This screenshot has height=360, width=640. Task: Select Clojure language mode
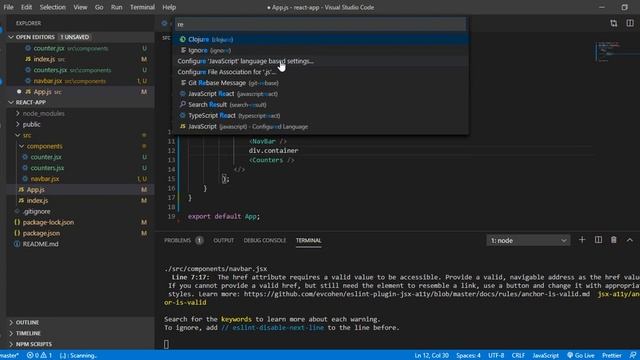(320, 39)
